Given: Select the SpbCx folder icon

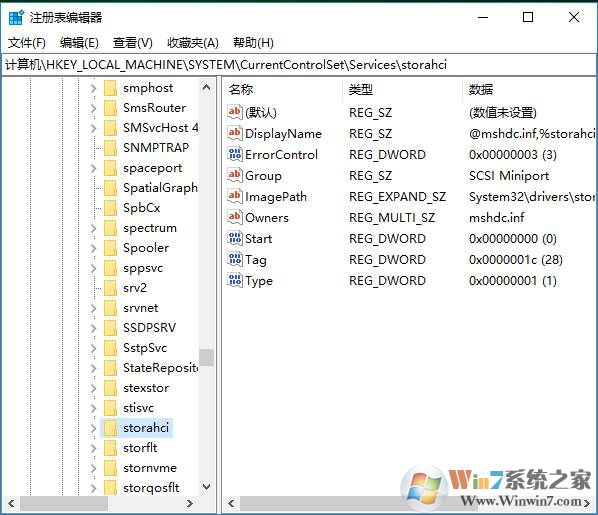Looking at the screenshot, I should tap(110, 208).
